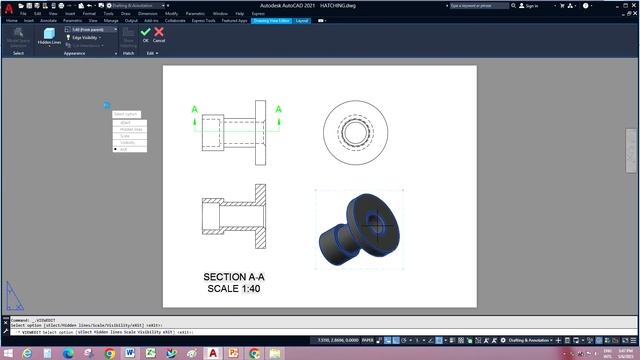Click the Windows Start button
This screenshot has height=360, width=640.
(x=8, y=353)
